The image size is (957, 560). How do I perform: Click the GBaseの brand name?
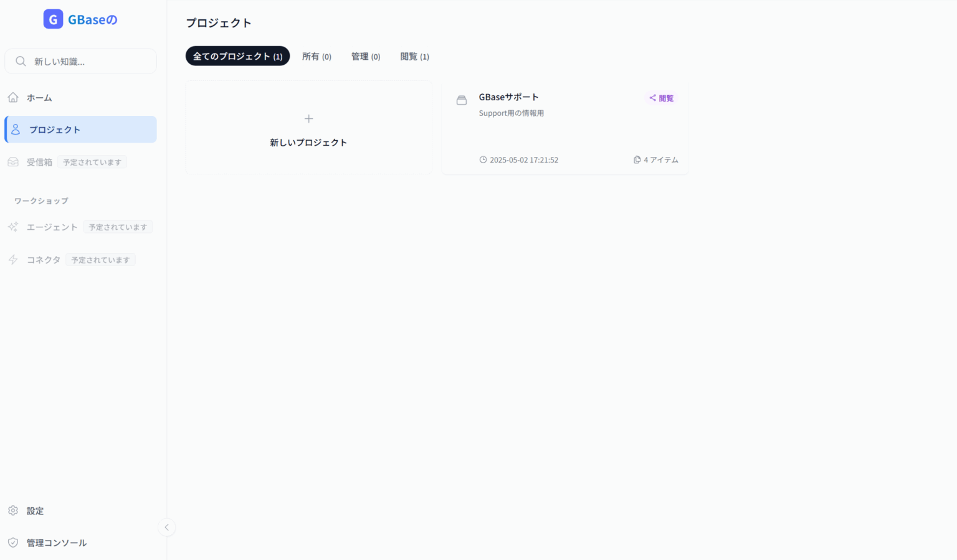[93, 19]
